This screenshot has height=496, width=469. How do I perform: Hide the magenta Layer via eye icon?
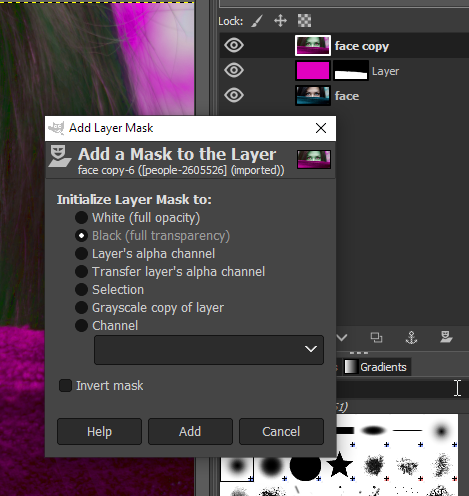[234, 70]
